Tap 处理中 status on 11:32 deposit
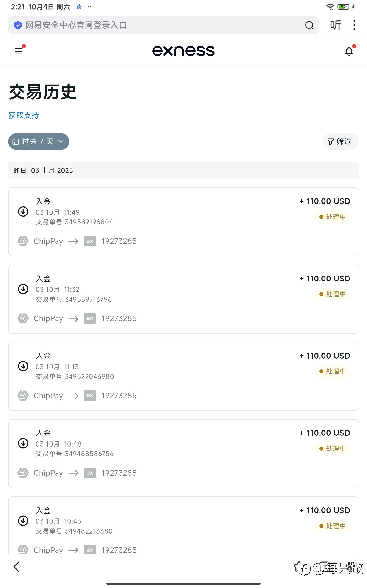The image size is (367, 588). pyautogui.click(x=332, y=294)
